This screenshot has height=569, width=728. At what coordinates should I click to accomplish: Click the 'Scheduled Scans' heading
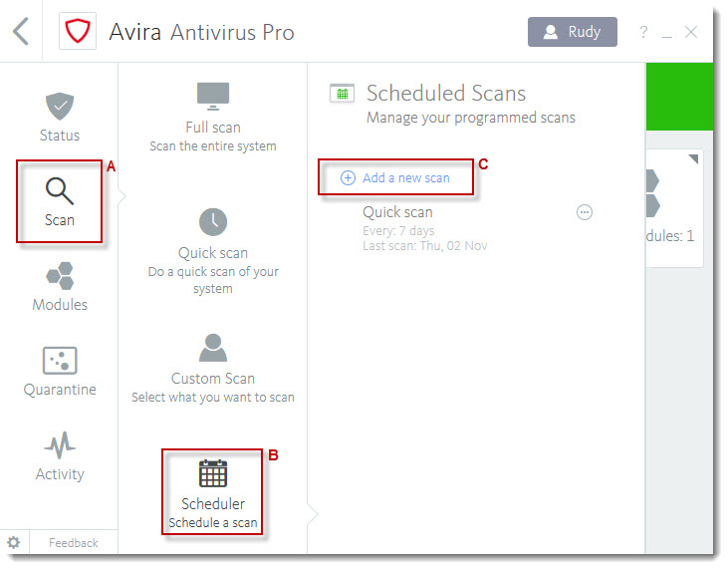tap(446, 93)
